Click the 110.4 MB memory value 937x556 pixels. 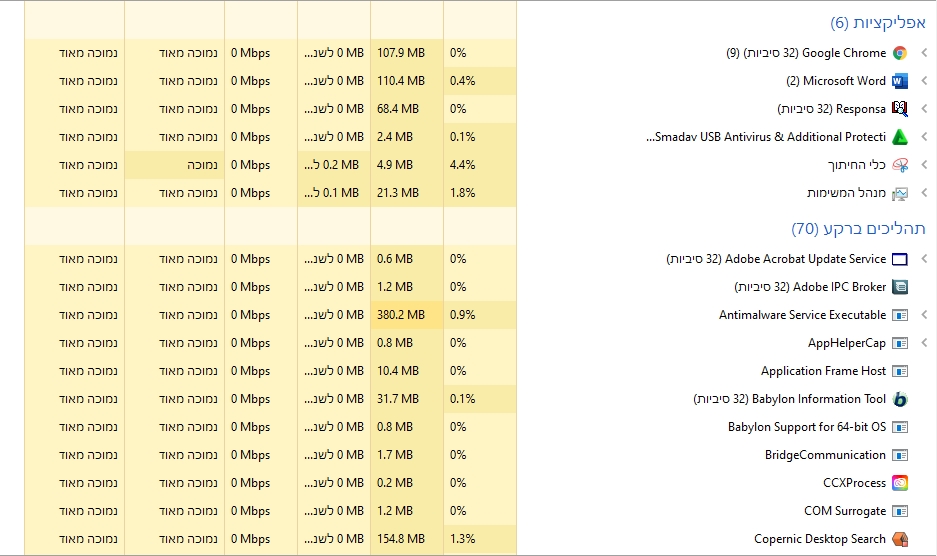(401, 81)
